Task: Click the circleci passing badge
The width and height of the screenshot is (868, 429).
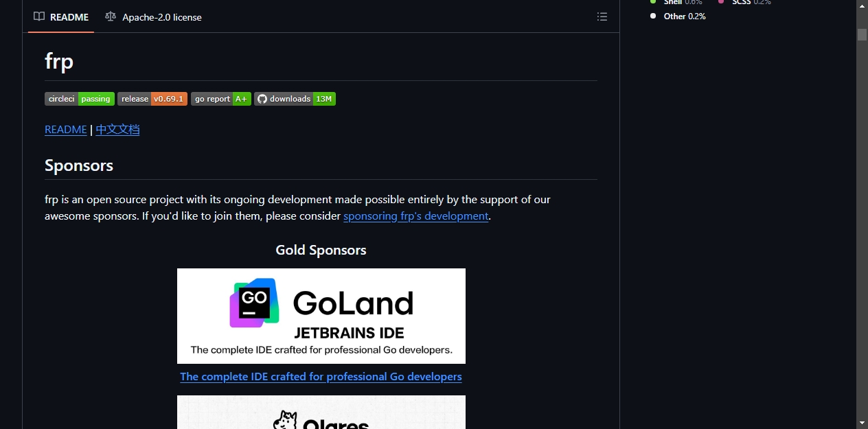Action: [x=80, y=99]
